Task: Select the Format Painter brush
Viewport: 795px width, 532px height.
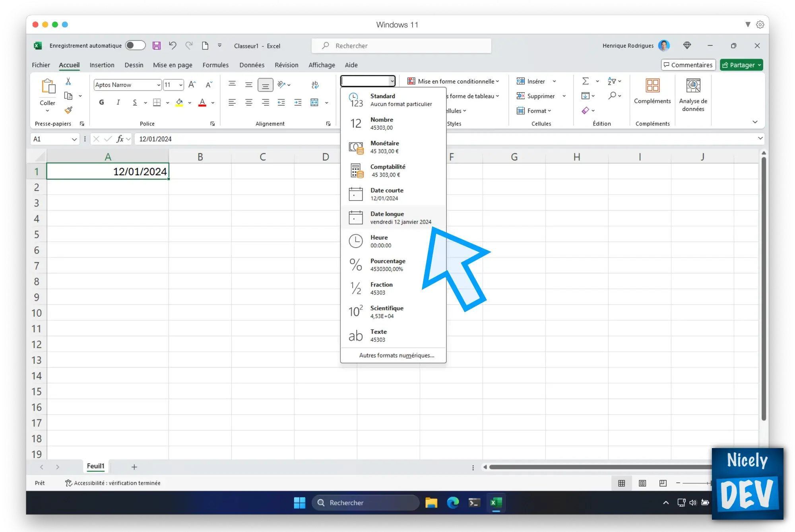Action: (68, 110)
